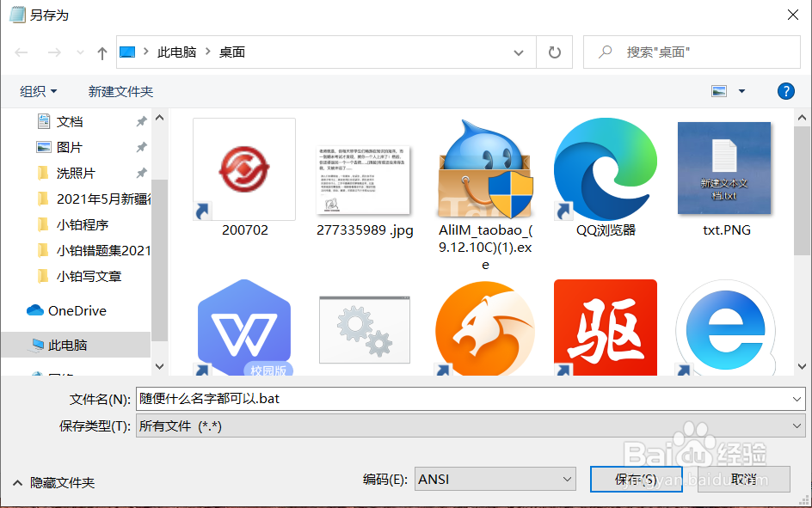The image size is (812, 508).
Task: Open the 保存类型 file type dropdown
Action: click(796, 425)
